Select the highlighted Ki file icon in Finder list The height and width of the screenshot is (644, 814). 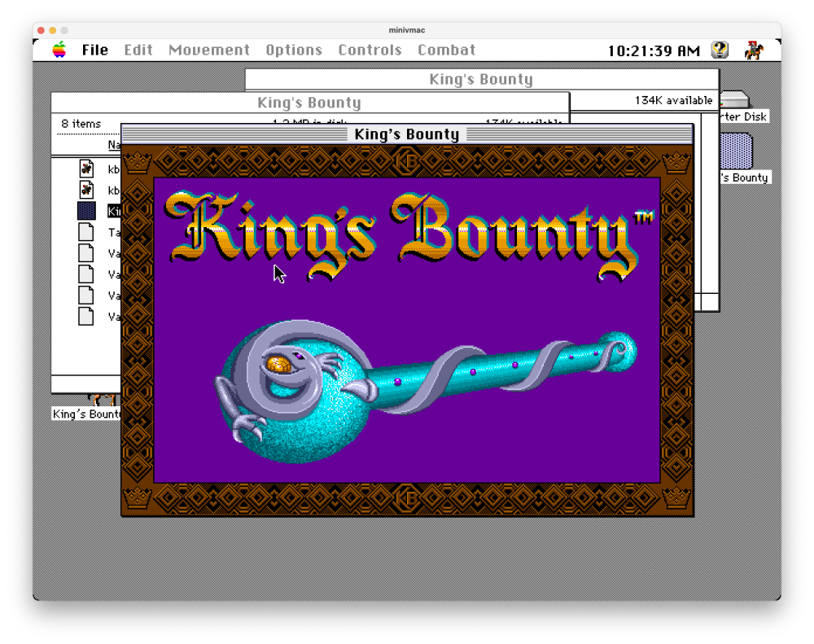(87, 211)
